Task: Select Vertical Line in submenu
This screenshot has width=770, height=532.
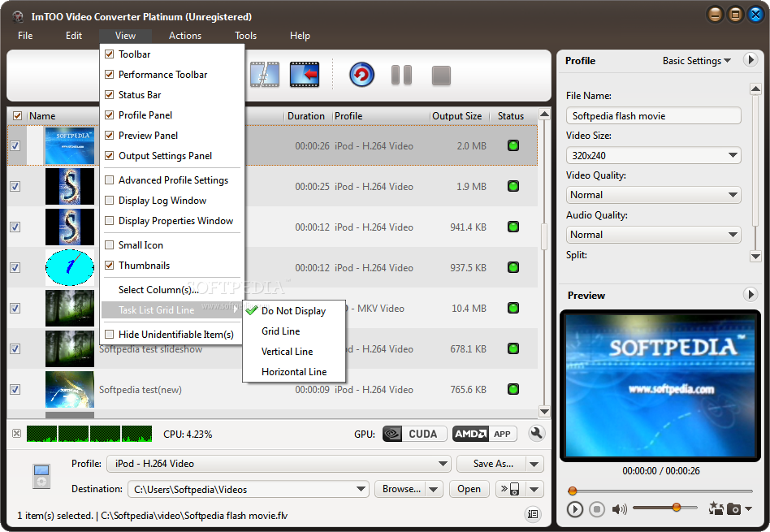Action: click(x=294, y=351)
